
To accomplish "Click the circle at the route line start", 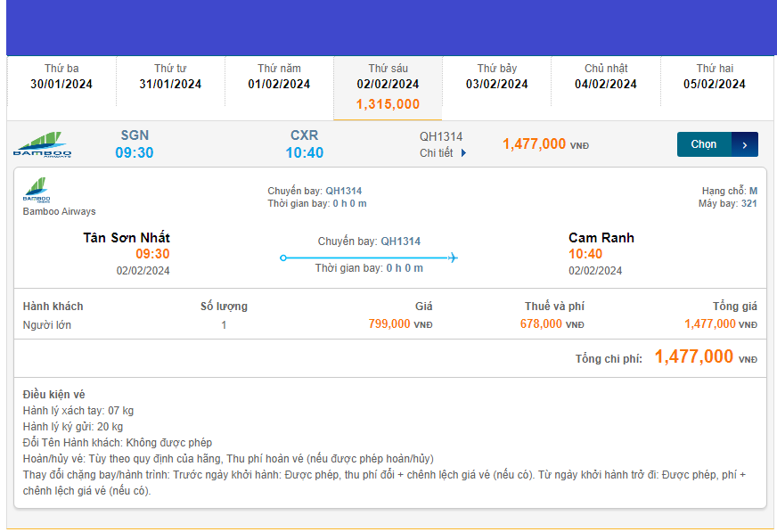I will (283, 258).
